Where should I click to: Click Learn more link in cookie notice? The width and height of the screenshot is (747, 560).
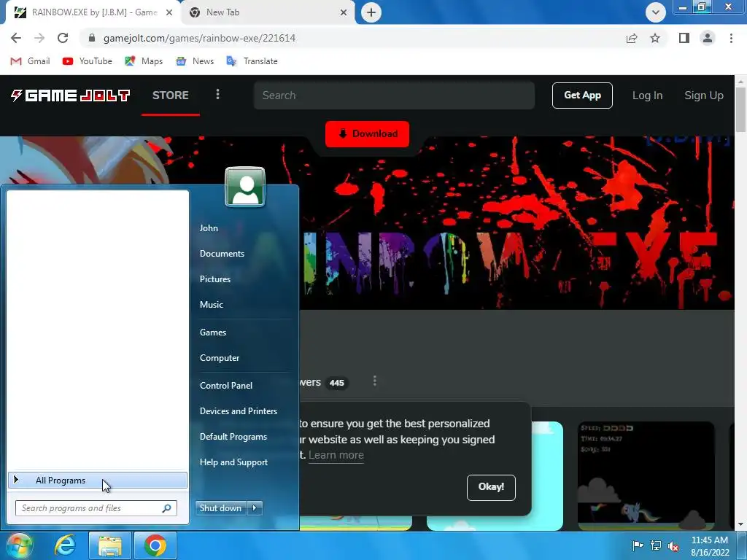pos(336,455)
